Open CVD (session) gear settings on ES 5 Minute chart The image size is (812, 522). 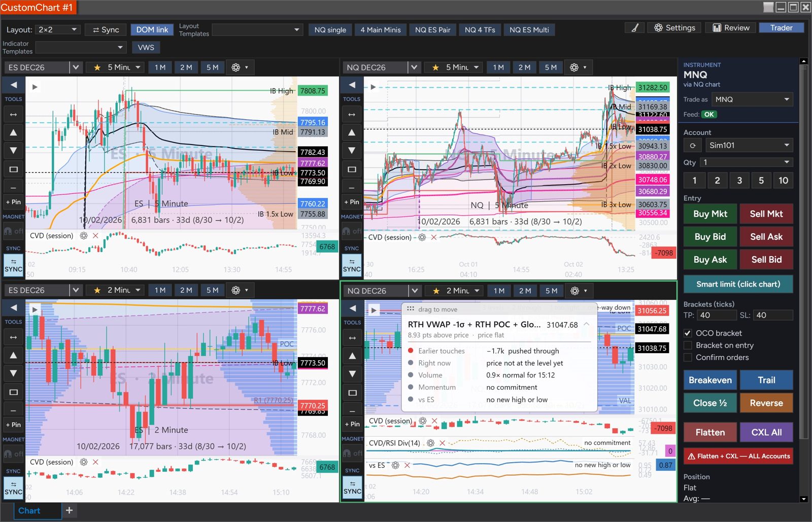click(84, 236)
